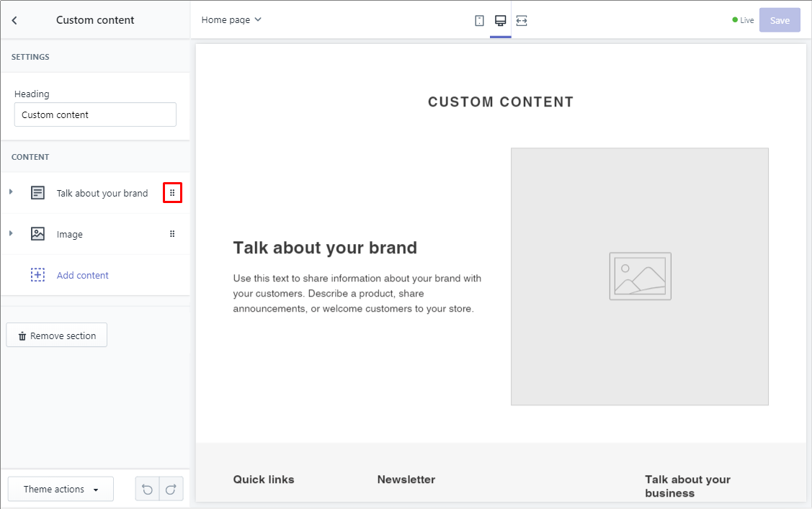Screen dimensions: 812x509
Task: Expand the Image block
Action: click(x=11, y=233)
